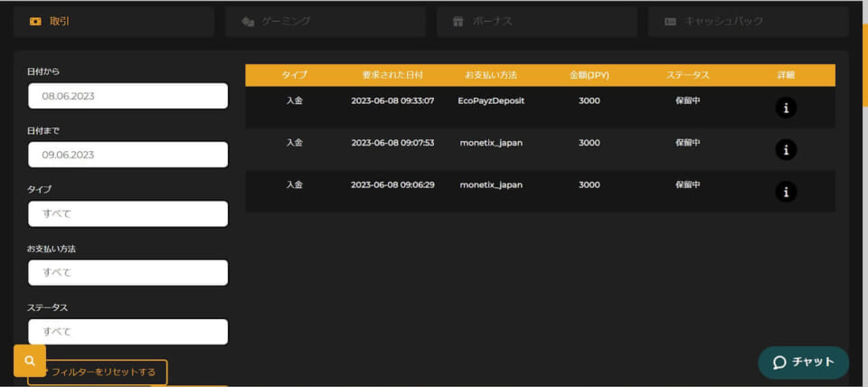Open info for 09:06:29 monetix_japan deposit

(786, 192)
